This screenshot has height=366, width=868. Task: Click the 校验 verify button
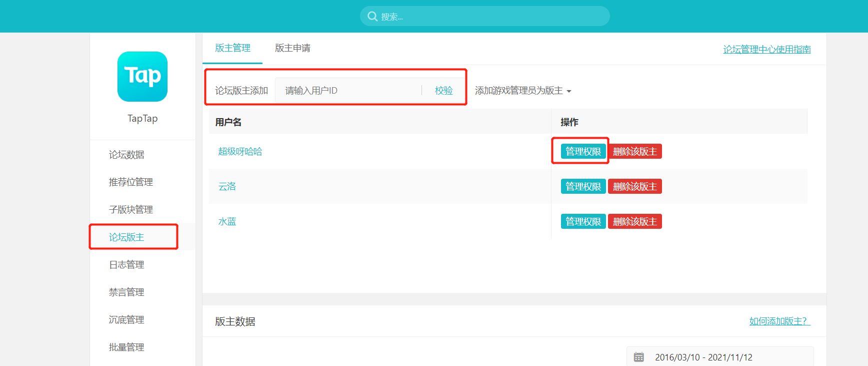point(443,91)
